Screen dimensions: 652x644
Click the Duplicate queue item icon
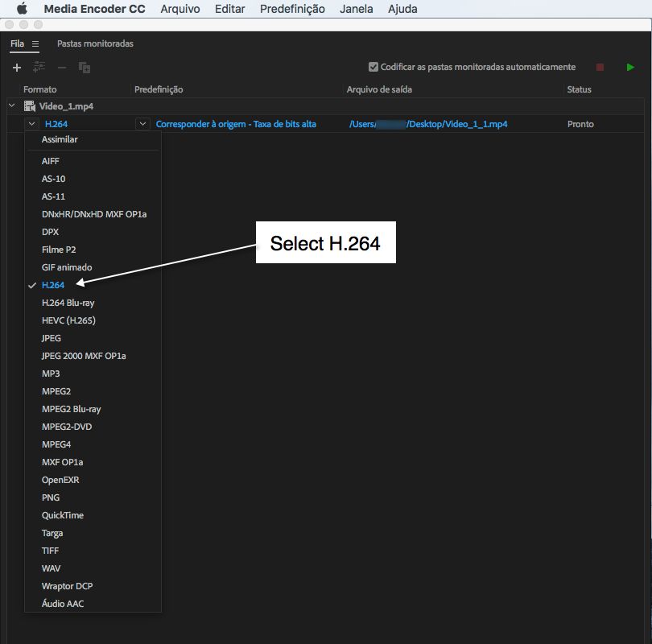85,68
